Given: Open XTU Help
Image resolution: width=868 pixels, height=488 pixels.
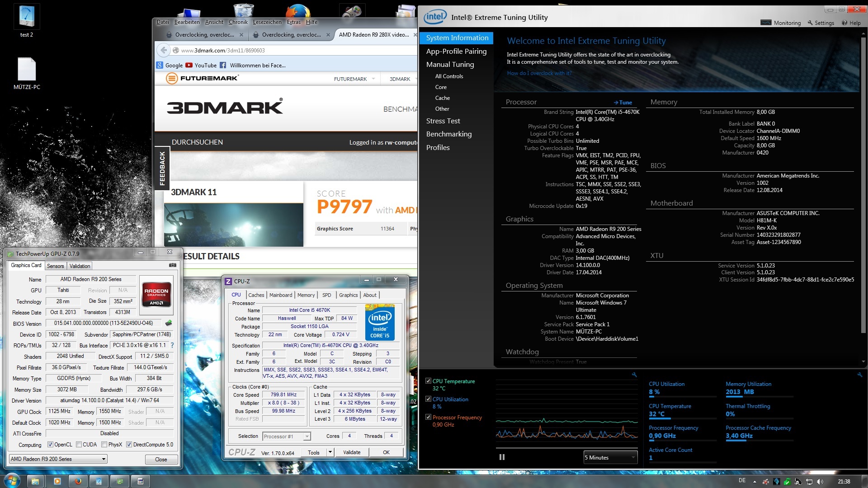Looking at the screenshot, I should [x=851, y=23].
